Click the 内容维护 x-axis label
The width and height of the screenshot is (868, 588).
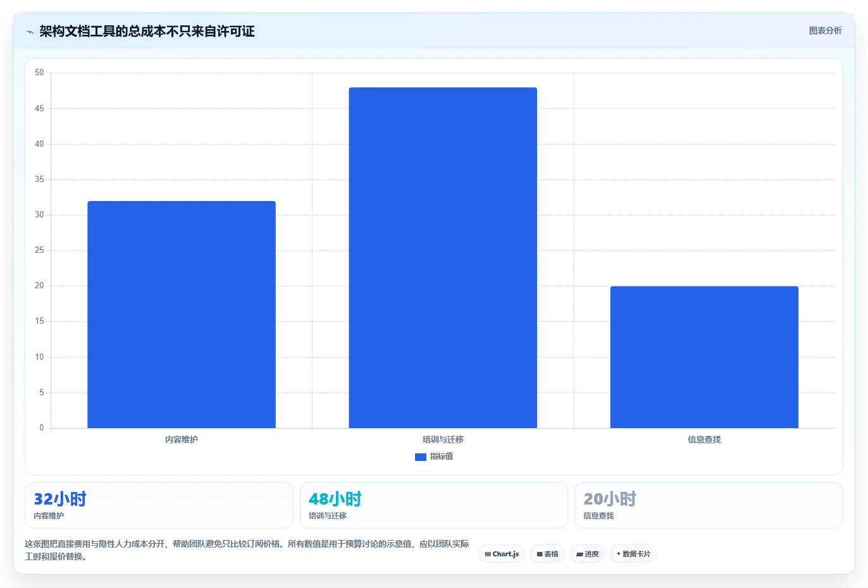tap(182, 439)
